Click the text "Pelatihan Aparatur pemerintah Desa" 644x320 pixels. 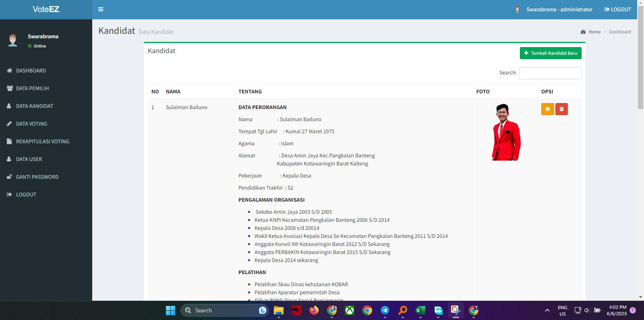297,293
